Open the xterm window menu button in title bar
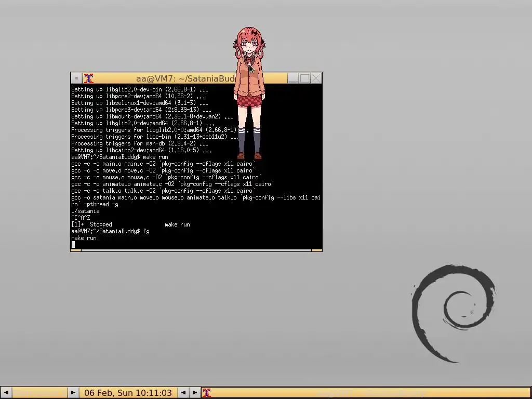The image size is (532, 399). (x=76, y=78)
